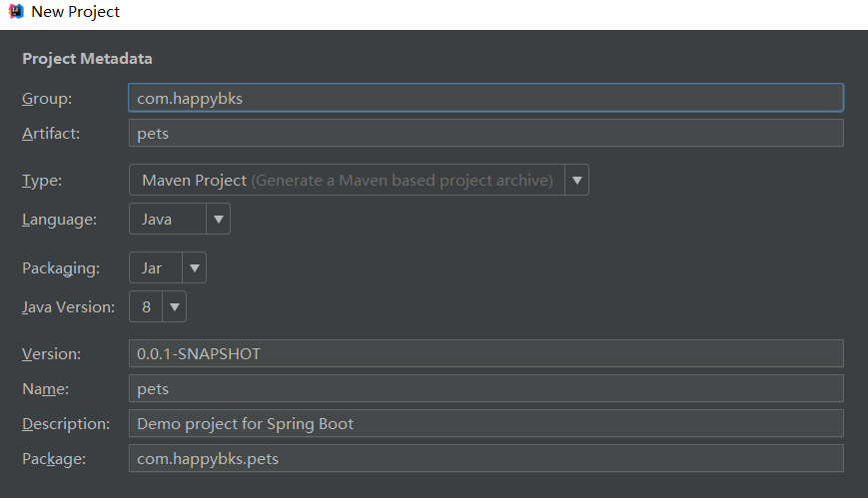Click the Description input field
The width and height of the screenshot is (868, 498).
[485, 423]
